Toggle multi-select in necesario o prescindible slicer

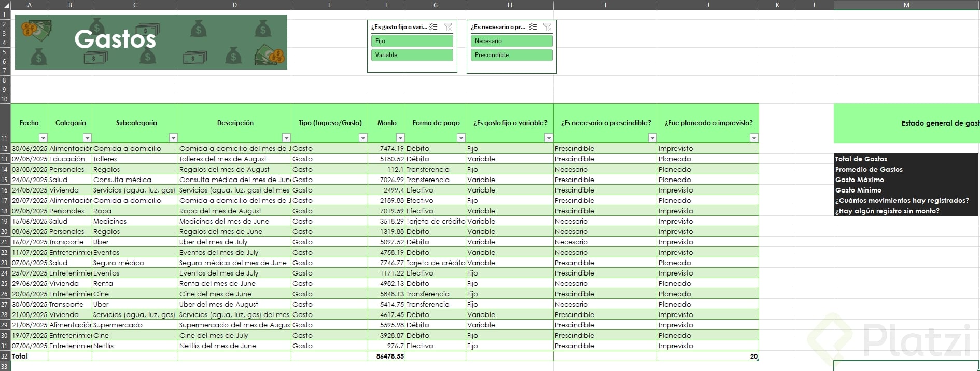533,27
